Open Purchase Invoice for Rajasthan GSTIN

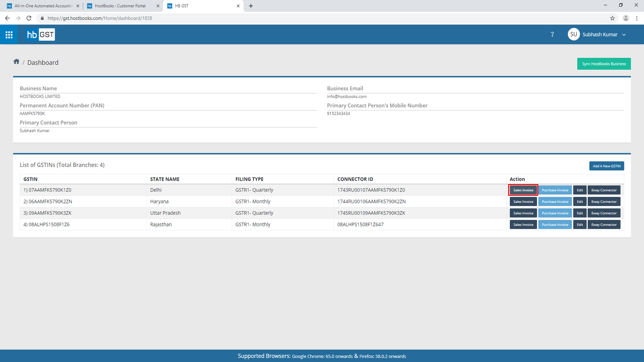[555, 225]
